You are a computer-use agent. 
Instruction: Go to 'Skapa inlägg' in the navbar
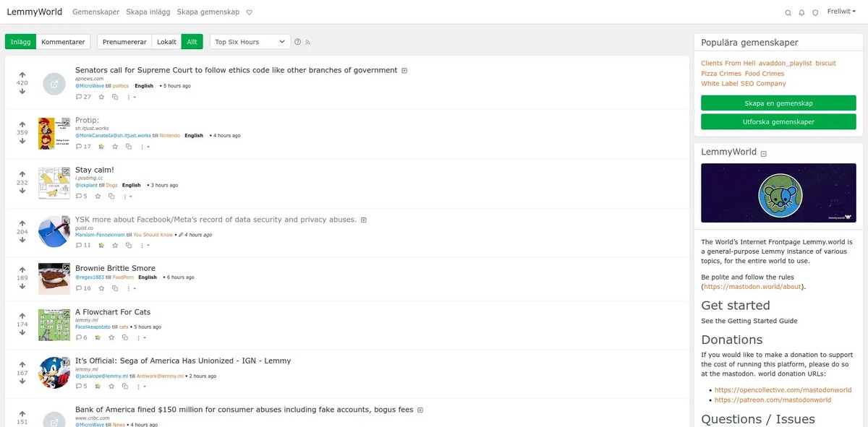tap(148, 12)
